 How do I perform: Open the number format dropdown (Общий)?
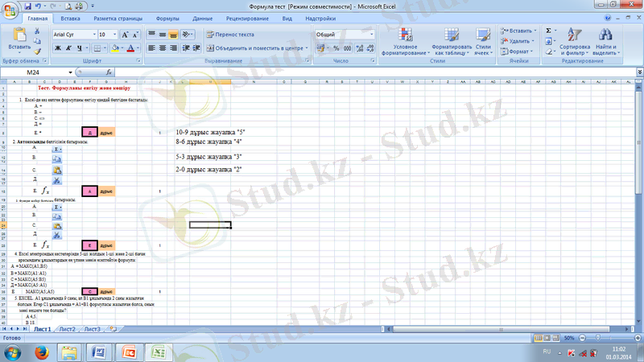pyautogui.click(x=371, y=35)
